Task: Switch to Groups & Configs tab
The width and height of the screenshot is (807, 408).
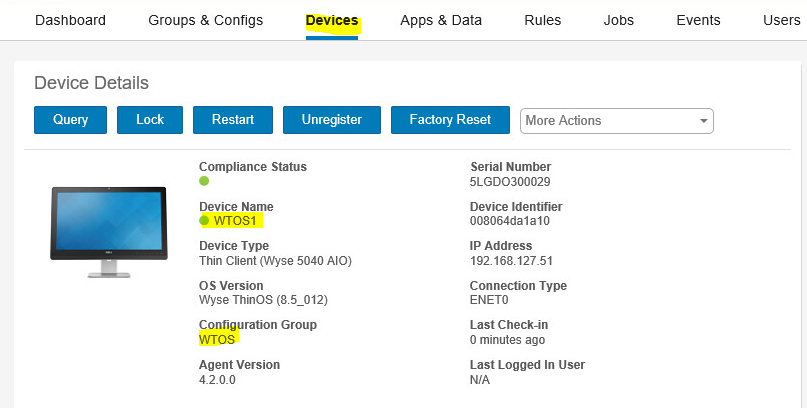Action: click(205, 20)
